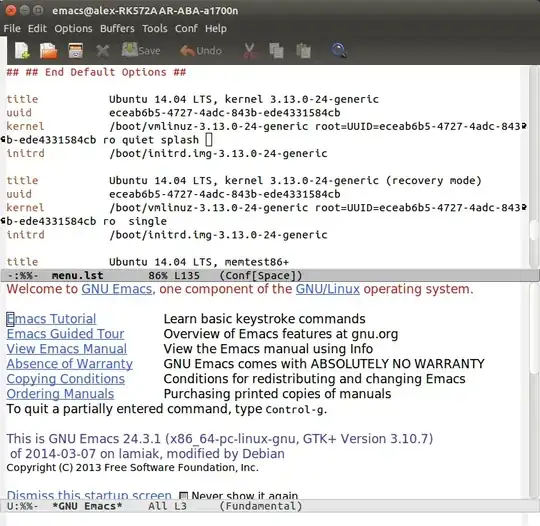This screenshot has height=526, width=540.
Task: Click *GNU Emacs* buffer name in mode line
Action: 87,506
